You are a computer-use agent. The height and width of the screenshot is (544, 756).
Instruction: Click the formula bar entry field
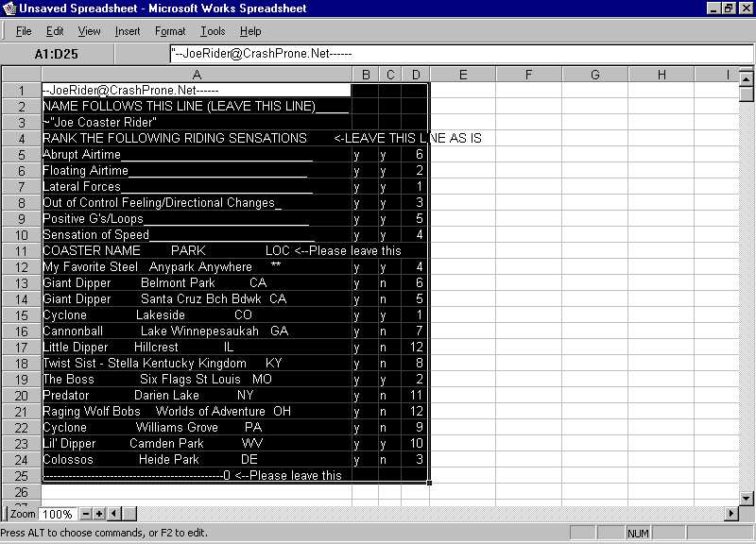coord(454,54)
